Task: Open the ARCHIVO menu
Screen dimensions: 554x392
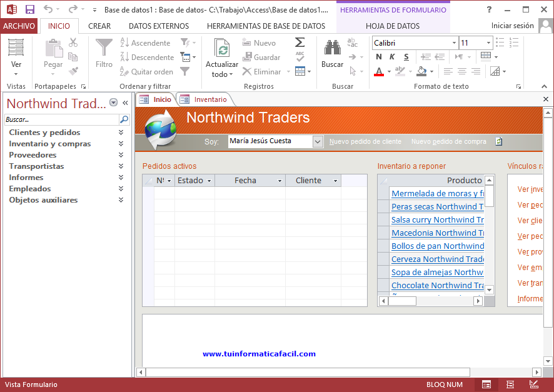Action: click(19, 26)
